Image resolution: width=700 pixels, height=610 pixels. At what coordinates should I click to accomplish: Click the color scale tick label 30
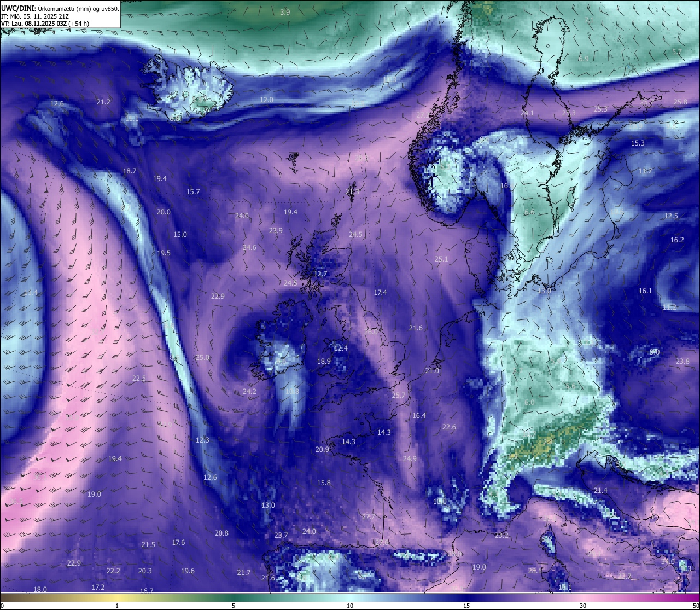click(583, 606)
